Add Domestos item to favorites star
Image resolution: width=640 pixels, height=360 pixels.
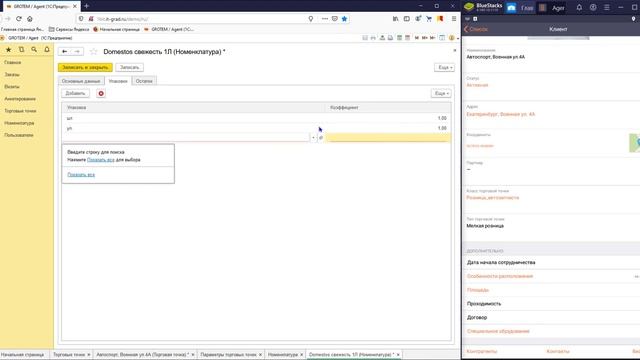pos(93,51)
